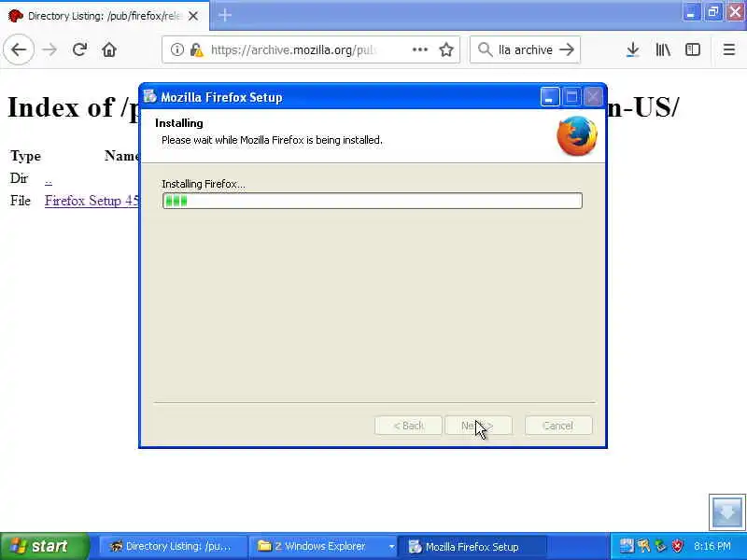The image size is (747, 560).
Task: Minimize the Firefox browser window
Action: [691, 12]
